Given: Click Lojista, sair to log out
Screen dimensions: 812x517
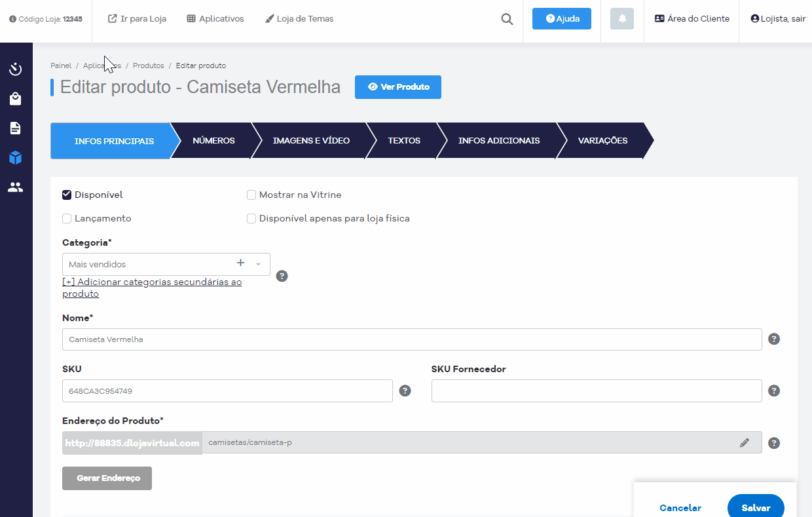Looking at the screenshot, I should tap(778, 19).
